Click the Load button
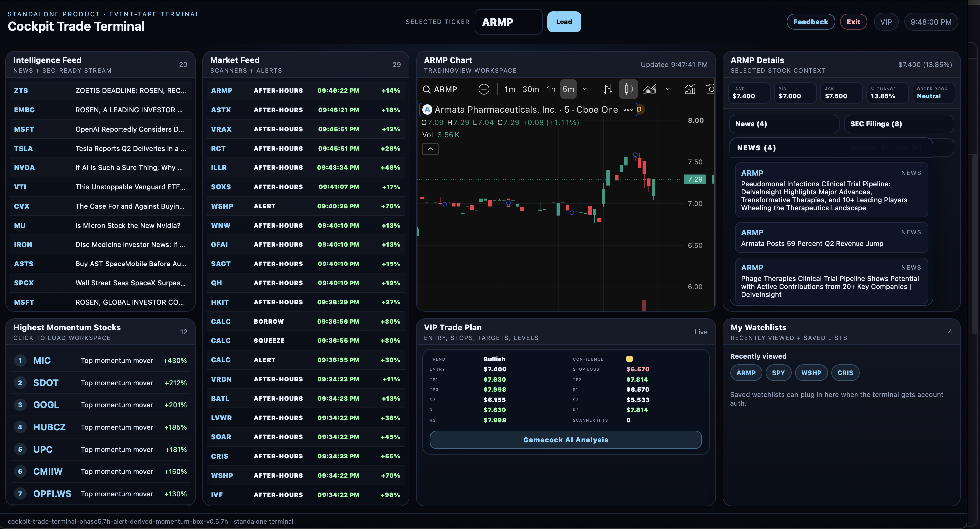This screenshot has width=980, height=529. 564,22
